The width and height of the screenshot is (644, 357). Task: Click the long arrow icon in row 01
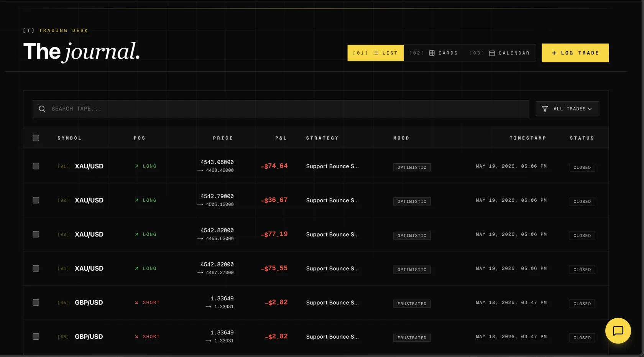pyautogui.click(x=136, y=166)
